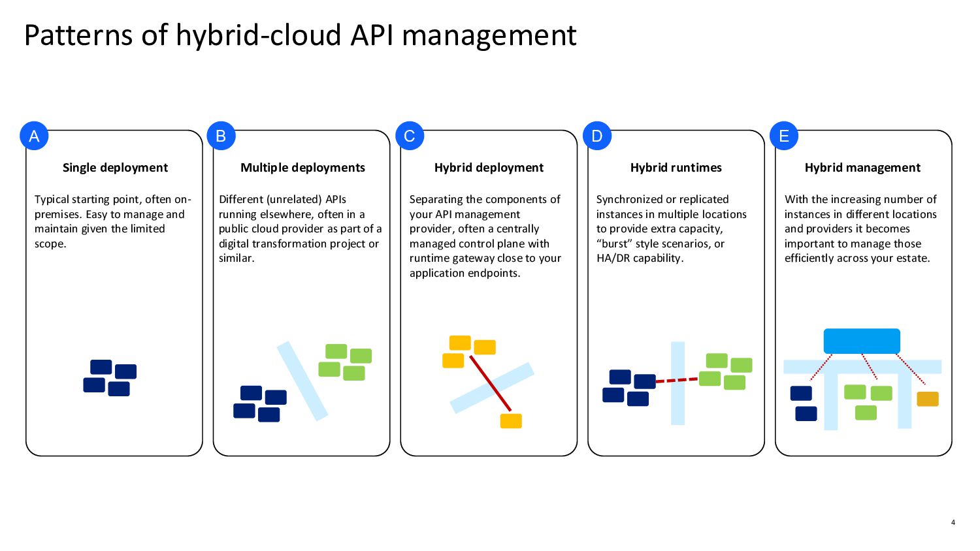The width and height of the screenshot is (980, 551).
Task: Click the green block cluster in card D
Action: click(x=725, y=371)
